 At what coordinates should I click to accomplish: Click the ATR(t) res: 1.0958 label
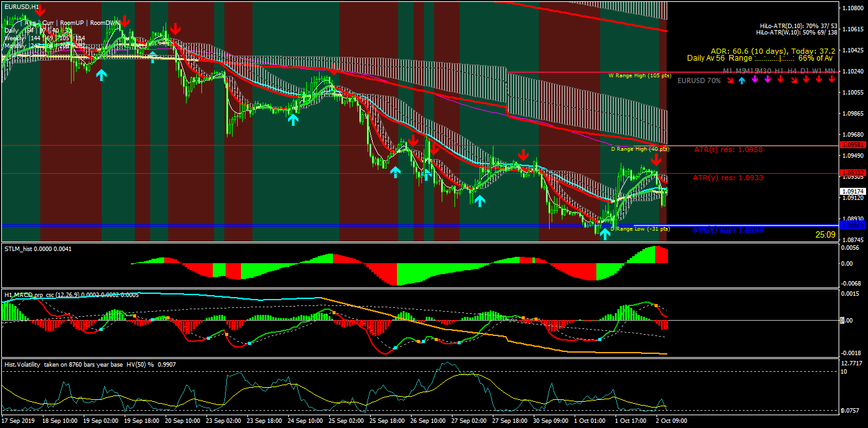pyautogui.click(x=728, y=149)
